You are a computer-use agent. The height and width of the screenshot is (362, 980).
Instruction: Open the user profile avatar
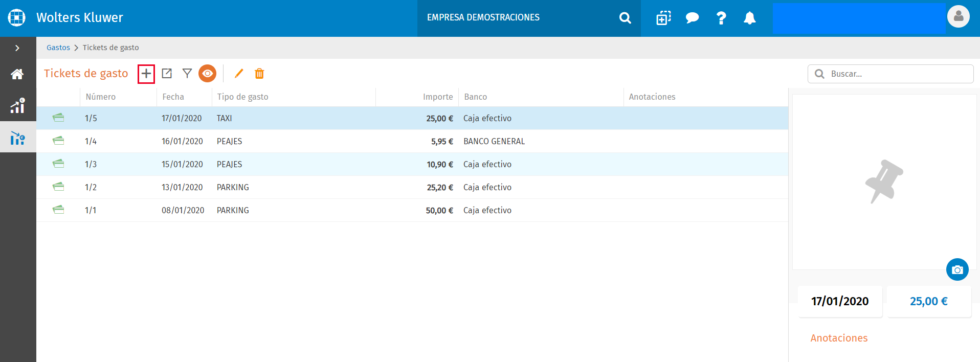click(x=959, y=16)
